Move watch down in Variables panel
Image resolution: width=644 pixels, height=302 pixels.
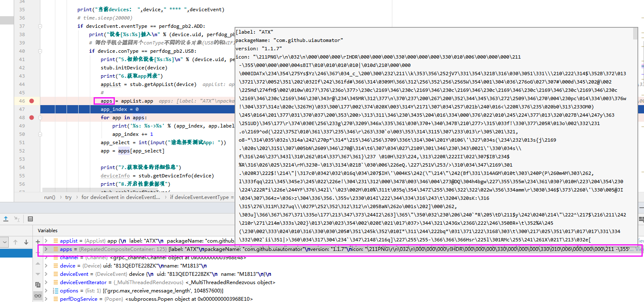coord(38,274)
